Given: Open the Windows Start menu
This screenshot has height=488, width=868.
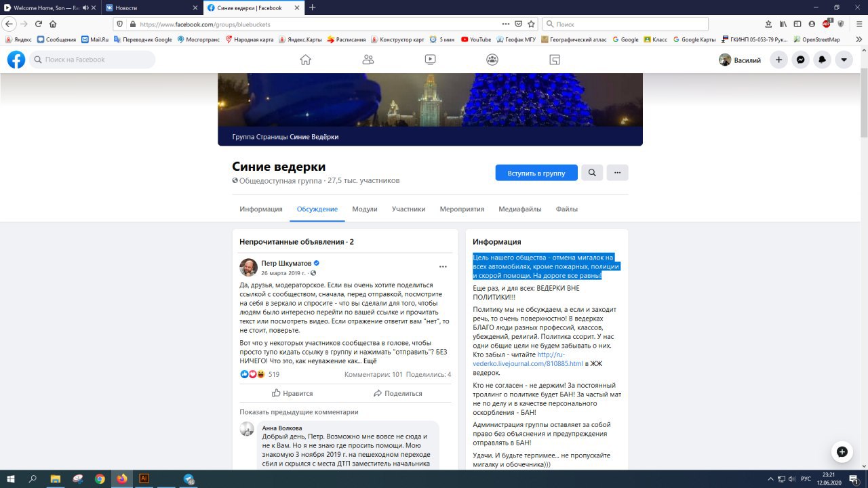Looking at the screenshot, I should tap(11, 479).
